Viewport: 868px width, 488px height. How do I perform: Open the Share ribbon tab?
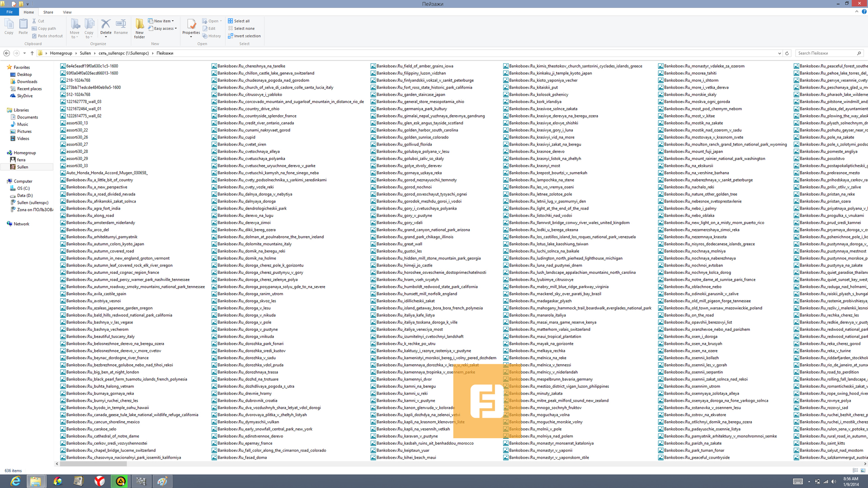(48, 12)
